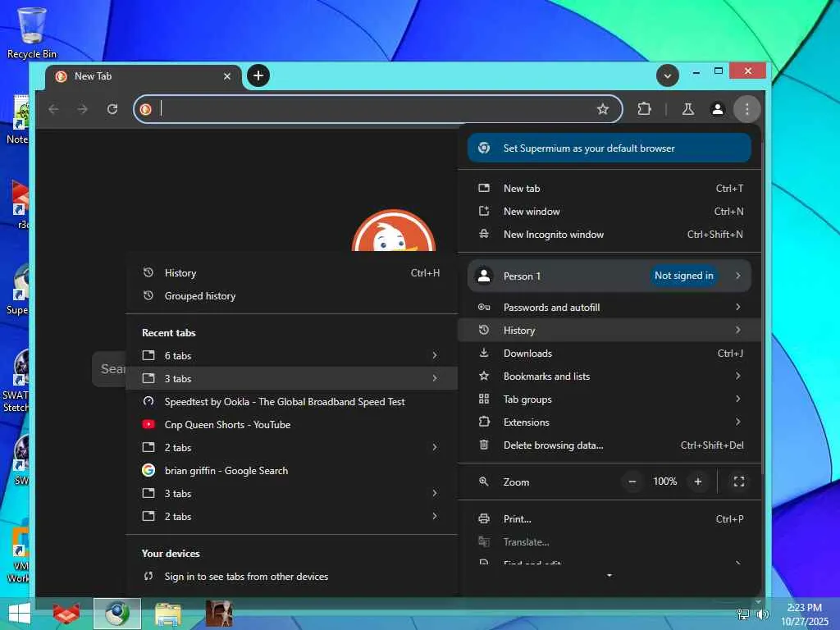Toggle fullscreen mode next to zoom controls
The image size is (840, 630).
(x=738, y=482)
